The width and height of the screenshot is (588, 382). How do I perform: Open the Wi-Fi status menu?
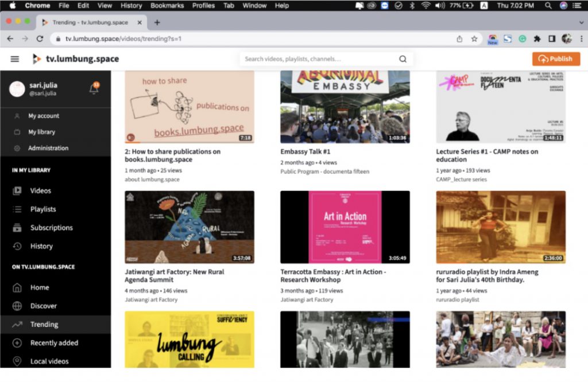point(425,5)
